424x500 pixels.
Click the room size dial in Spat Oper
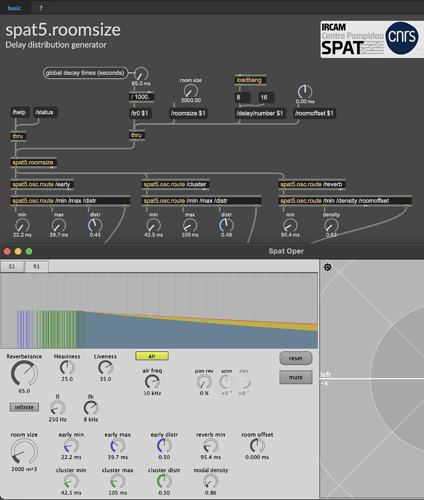(x=24, y=452)
